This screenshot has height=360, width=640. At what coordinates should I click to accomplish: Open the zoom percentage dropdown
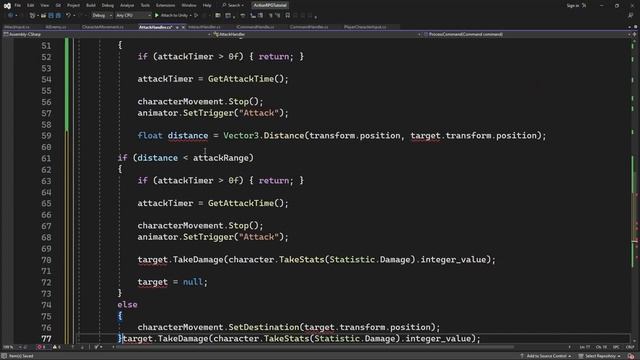coord(11,347)
